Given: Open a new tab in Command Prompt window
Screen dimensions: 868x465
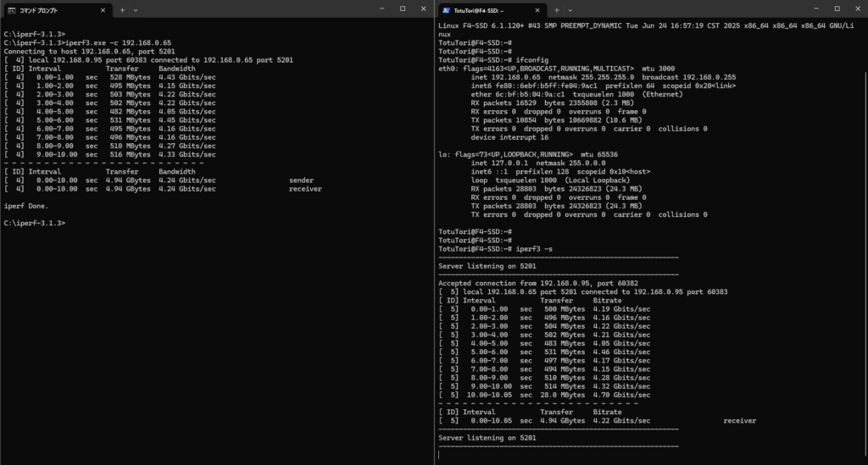Looking at the screenshot, I should (x=122, y=10).
